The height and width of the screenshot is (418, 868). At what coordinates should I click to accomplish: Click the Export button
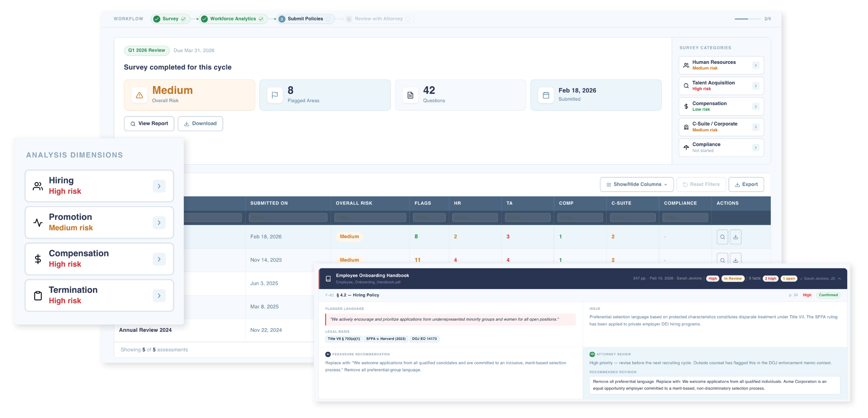click(746, 184)
